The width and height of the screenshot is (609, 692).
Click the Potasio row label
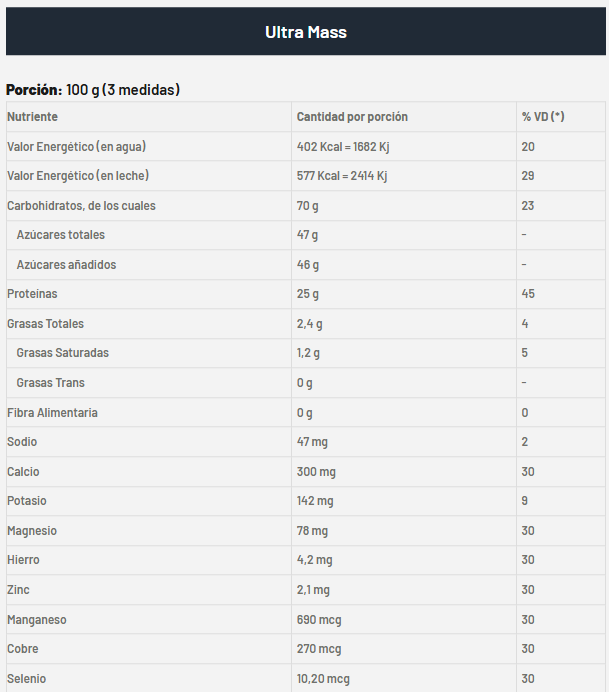tap(27, 501)
